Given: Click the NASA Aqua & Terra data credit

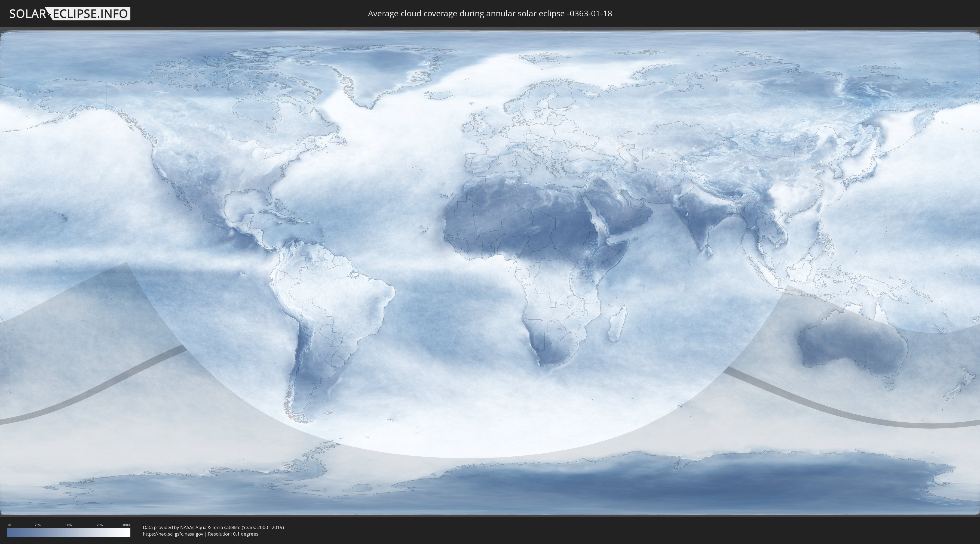Looking at the screenshot, I should point(213,527).
